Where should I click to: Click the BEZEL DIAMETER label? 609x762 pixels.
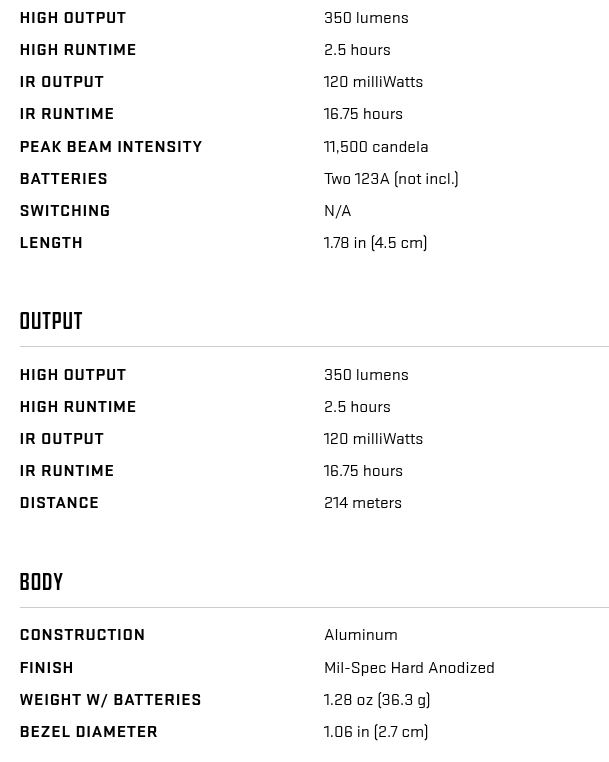pos(89,732)
